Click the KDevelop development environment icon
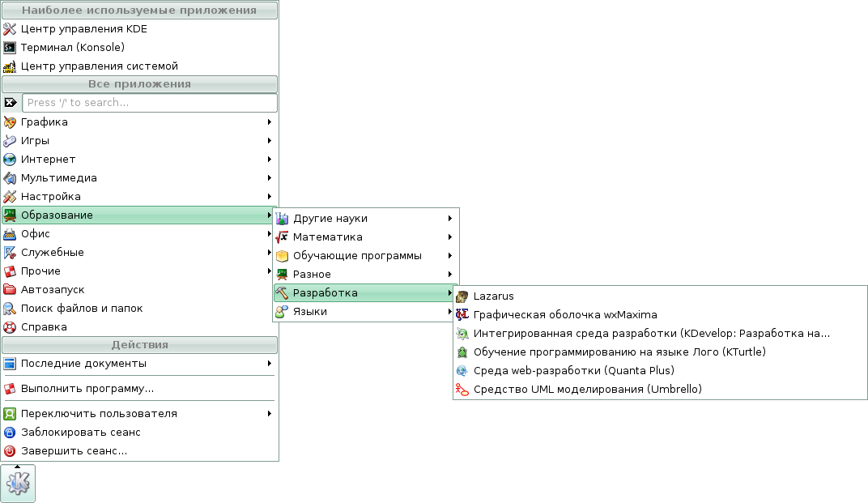Screen dimensions: 868x503 462,334
